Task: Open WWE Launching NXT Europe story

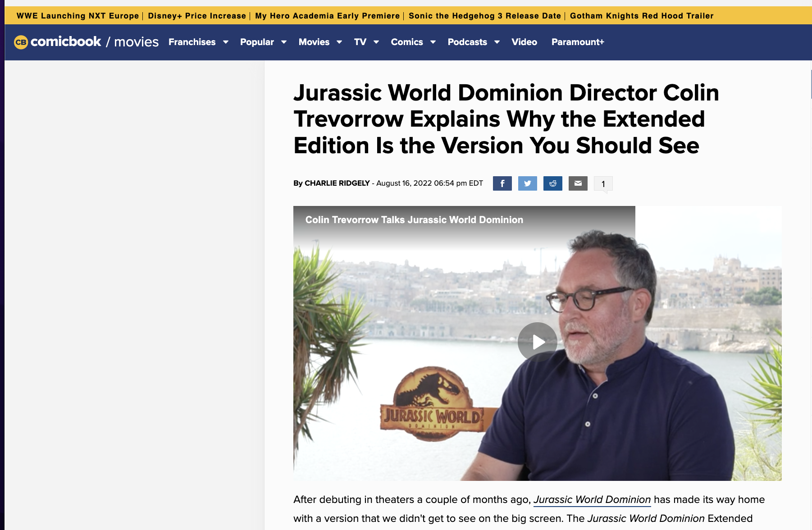Action: point(78,16)
